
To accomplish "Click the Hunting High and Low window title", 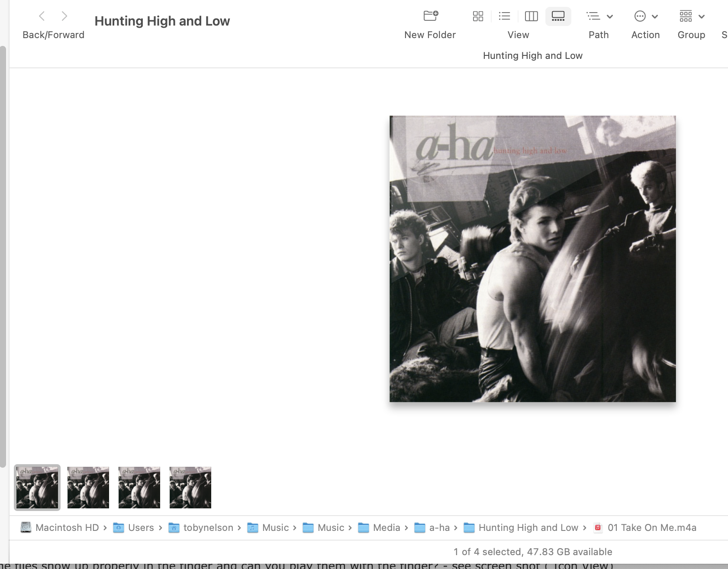I will 162,21.
